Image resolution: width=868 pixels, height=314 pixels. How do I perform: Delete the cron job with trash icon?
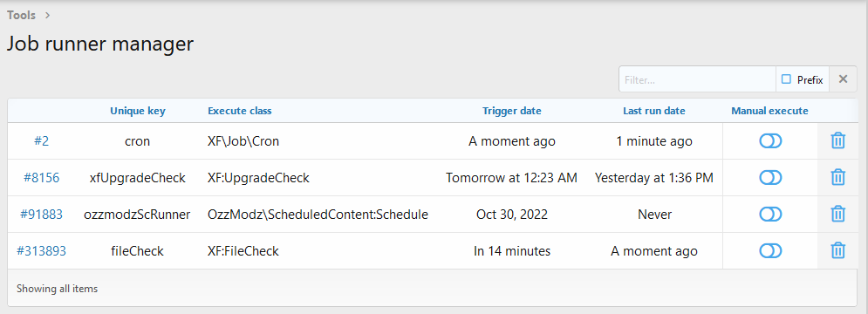pos(837,141)
